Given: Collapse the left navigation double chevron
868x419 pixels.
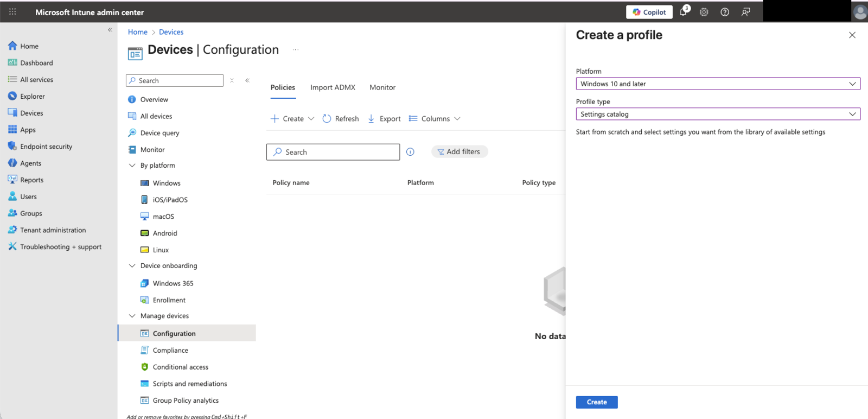Looking at the screenshot, I should click(x=110, y=30).
